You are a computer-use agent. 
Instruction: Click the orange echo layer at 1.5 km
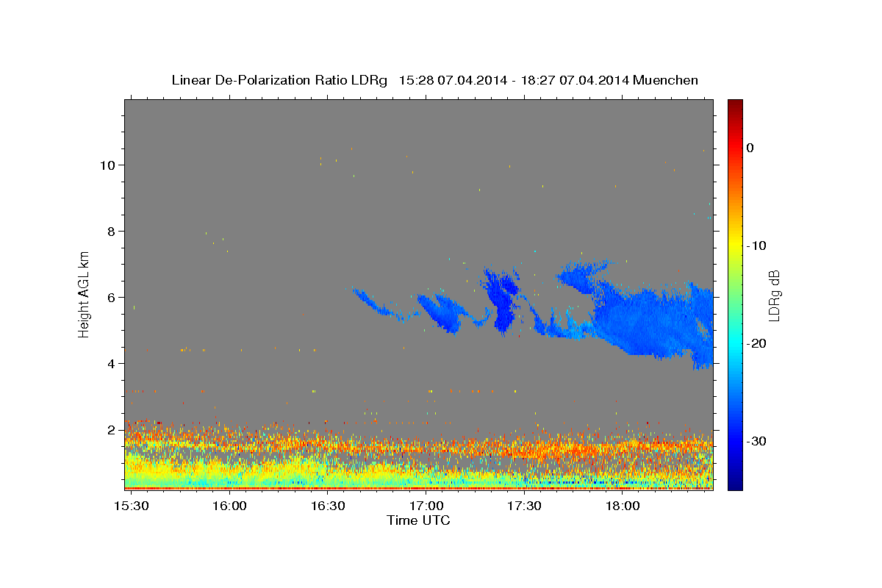419,447
